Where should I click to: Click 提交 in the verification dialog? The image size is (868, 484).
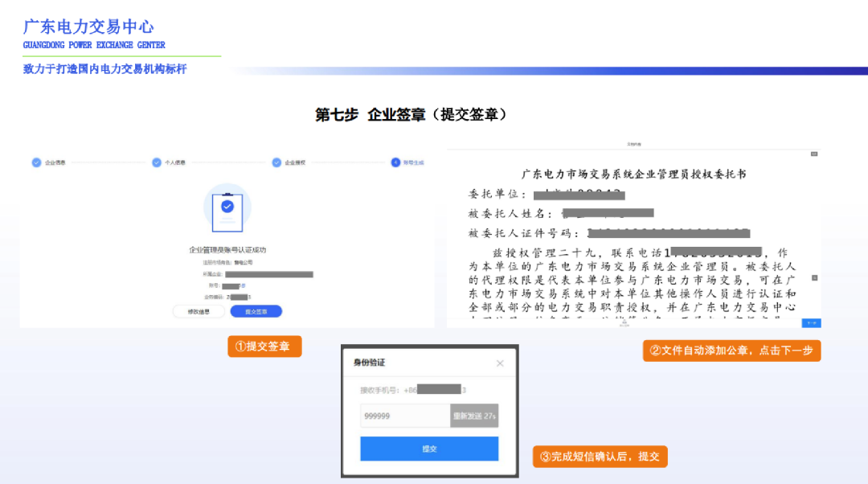click(x=429, y=449)
